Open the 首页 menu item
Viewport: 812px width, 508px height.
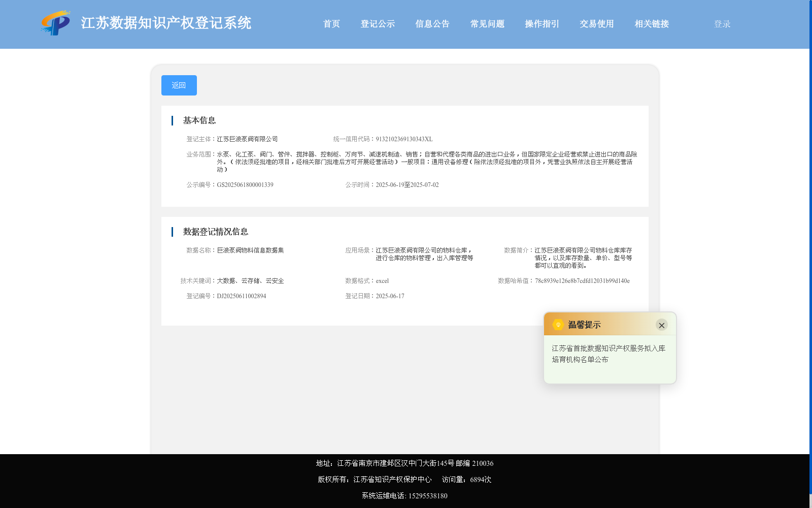click(331, 24)
